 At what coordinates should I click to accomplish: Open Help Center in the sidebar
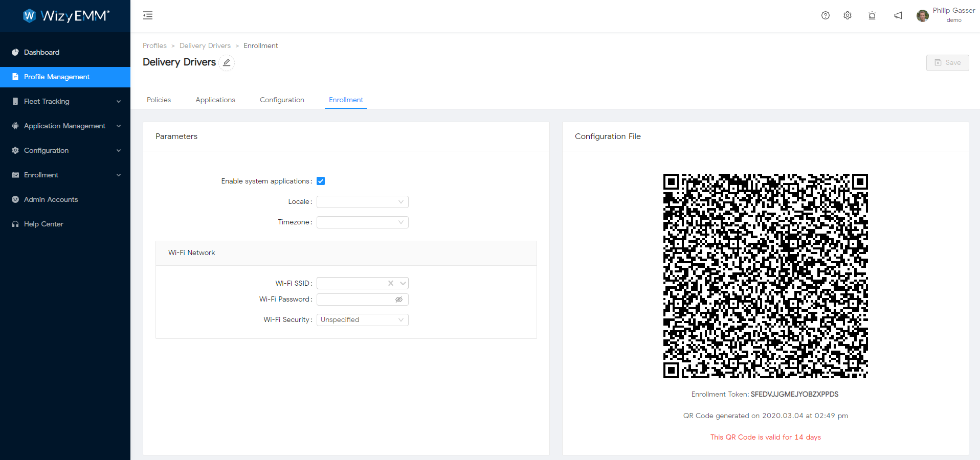[65, 224]
